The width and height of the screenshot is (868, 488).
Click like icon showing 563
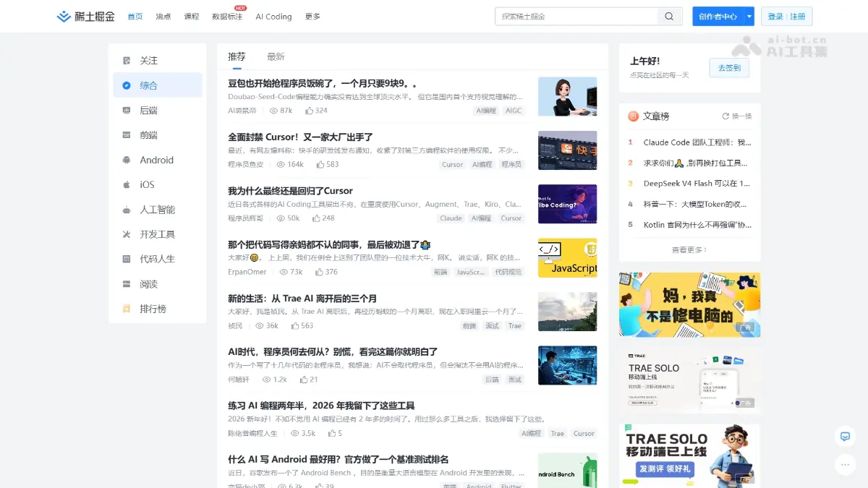(x=295, y=325)
